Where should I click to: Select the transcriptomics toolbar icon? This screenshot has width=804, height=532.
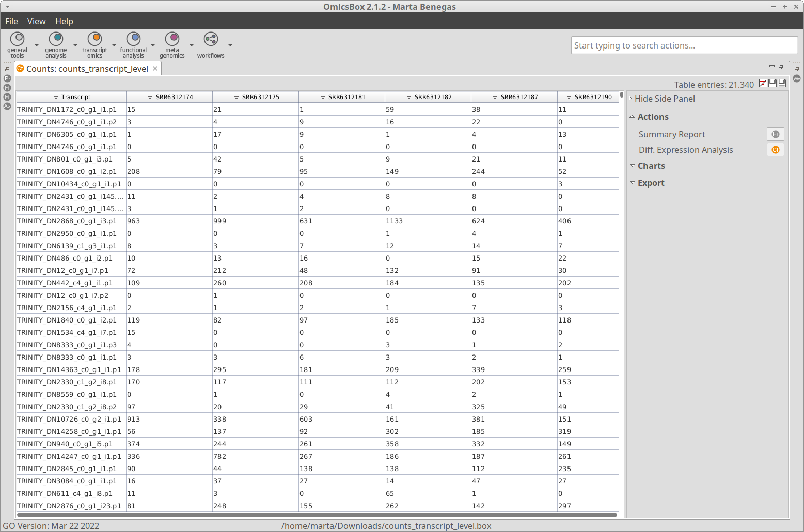94,40
